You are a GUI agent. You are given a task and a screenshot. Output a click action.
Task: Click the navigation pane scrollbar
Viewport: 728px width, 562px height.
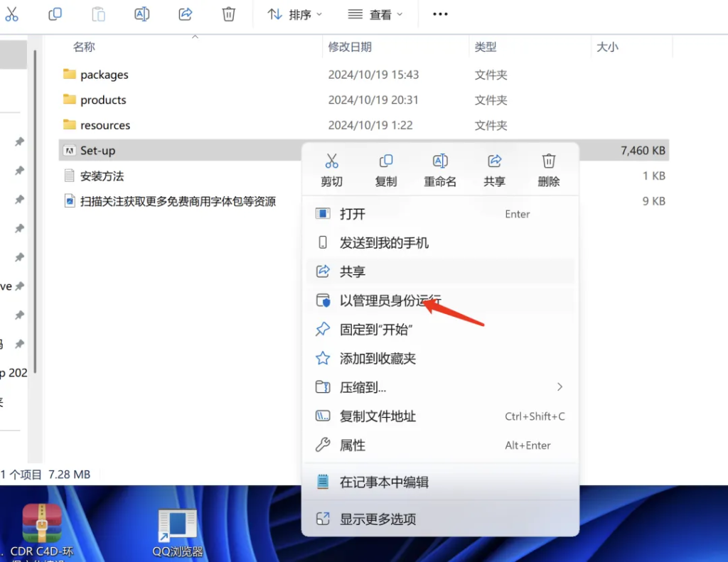(x=36, y=211)
